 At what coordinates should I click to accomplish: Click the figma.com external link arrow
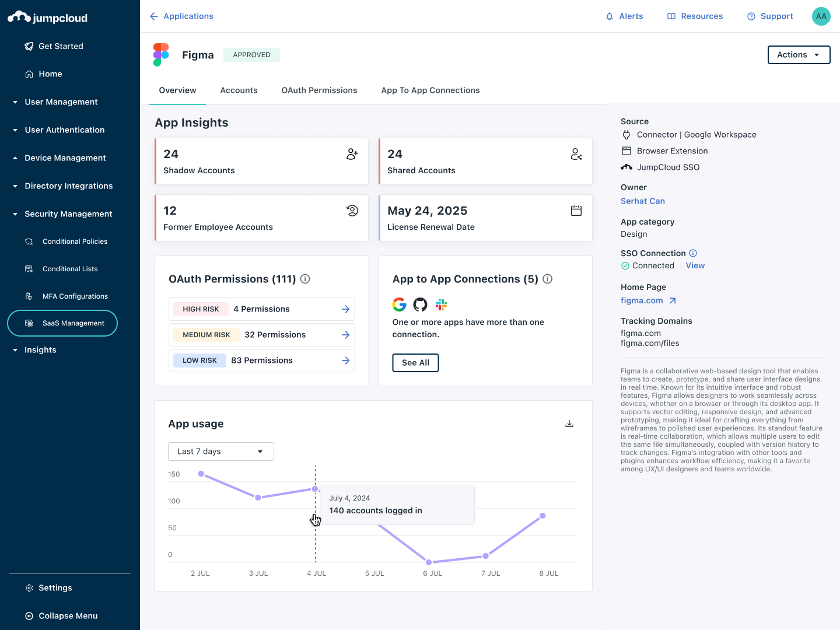673,301
